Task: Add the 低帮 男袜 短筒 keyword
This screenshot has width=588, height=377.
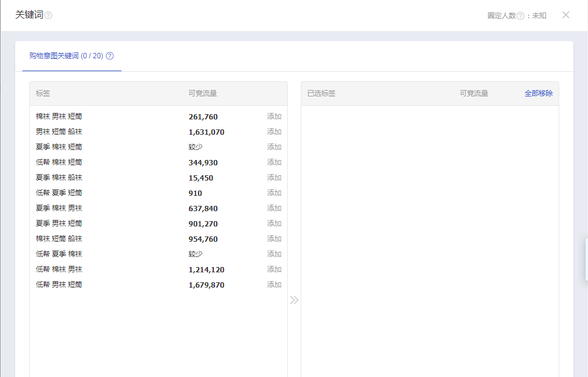Action: tap(274, 285)
